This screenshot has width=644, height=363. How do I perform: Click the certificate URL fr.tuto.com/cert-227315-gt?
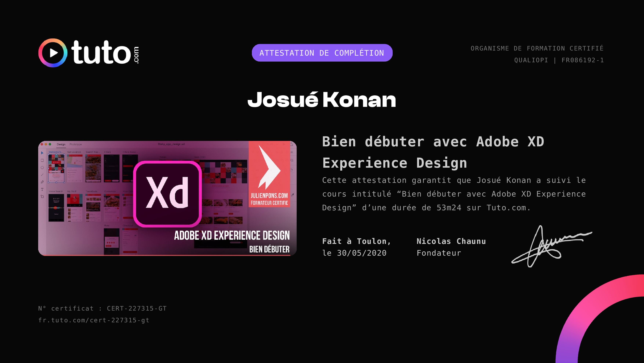coord(94,320)
